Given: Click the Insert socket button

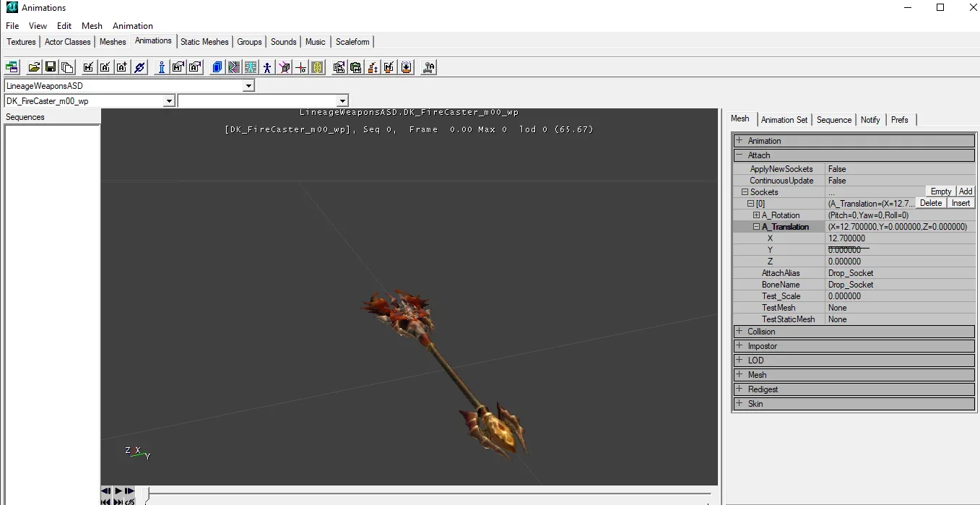Looking at the screenshot, I should pos(961,203).
